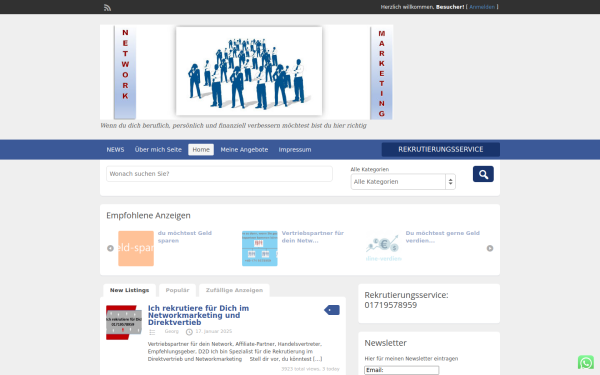
Task: Open the RSS feed icon
Action: pos(108,8)
